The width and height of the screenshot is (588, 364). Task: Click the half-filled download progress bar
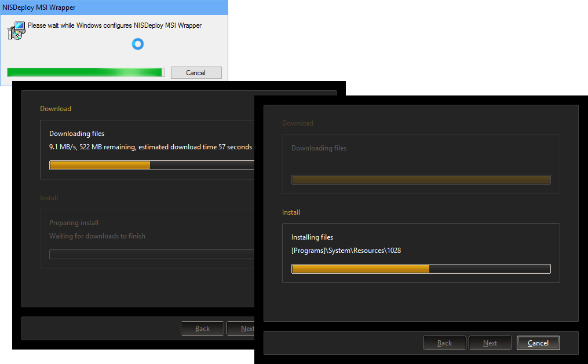coord(152,166)
